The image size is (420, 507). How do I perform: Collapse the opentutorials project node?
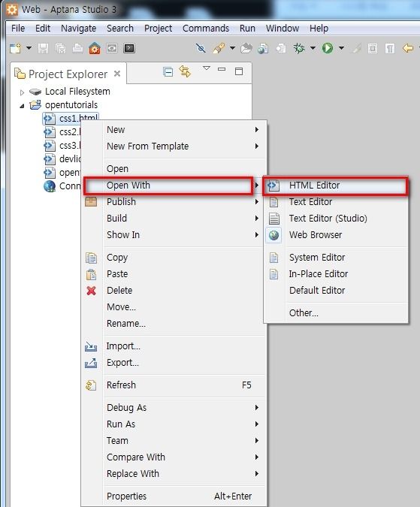click(22, 106)
